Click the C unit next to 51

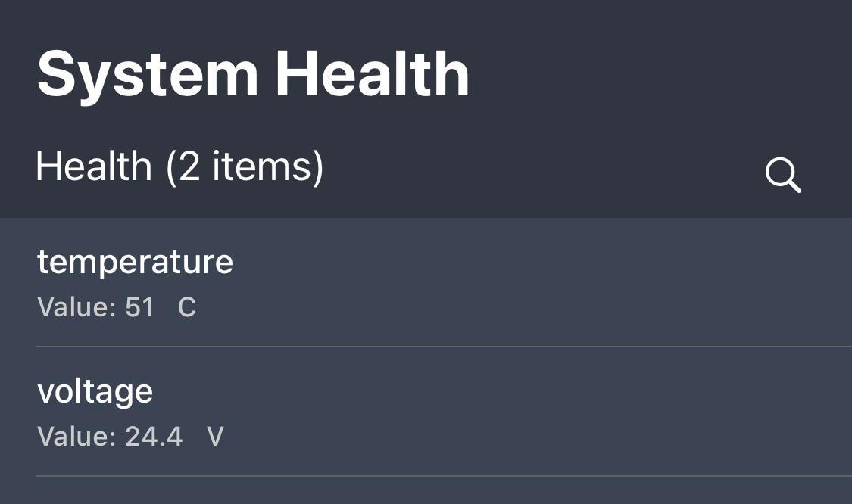186,307
